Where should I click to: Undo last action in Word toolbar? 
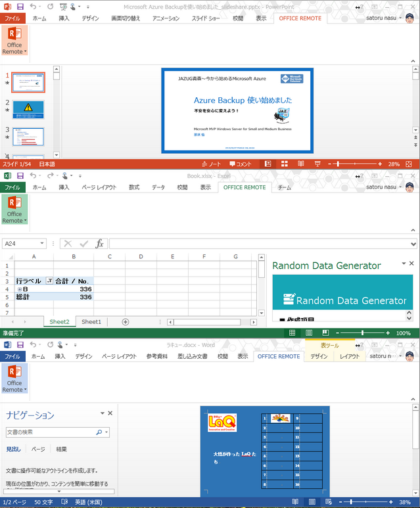pyautogui.click(x=33, y=345)
